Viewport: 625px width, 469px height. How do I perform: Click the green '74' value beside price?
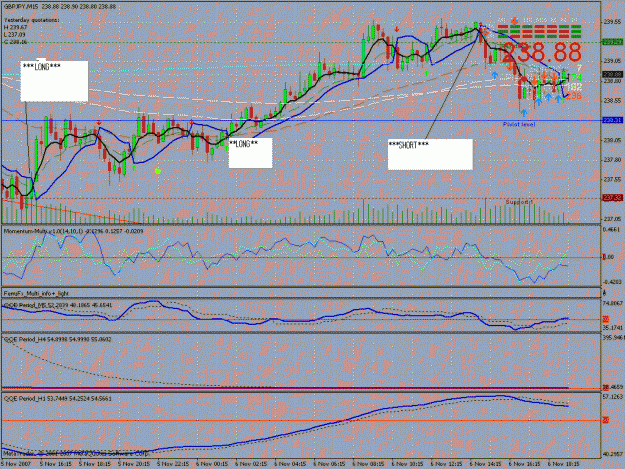click(576, 78)
